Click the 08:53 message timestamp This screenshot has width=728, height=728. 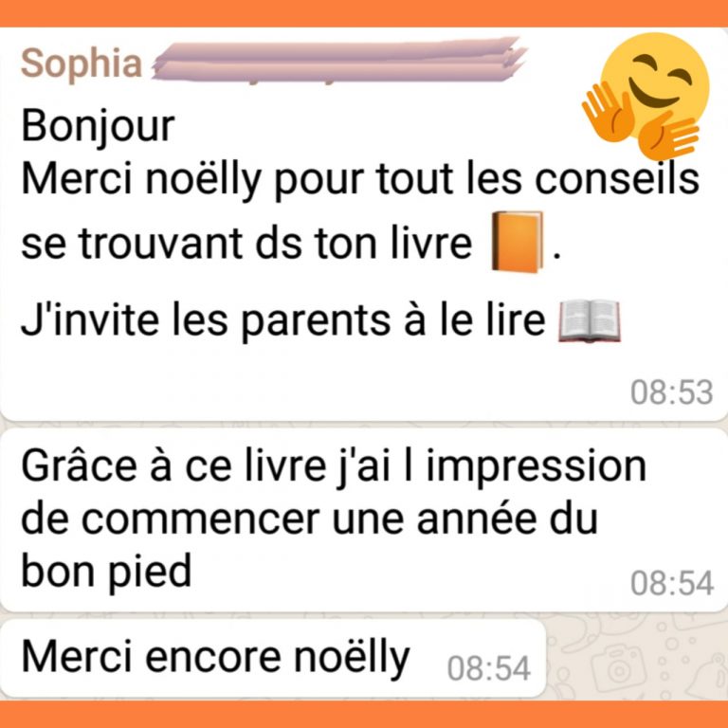(671, 392)
